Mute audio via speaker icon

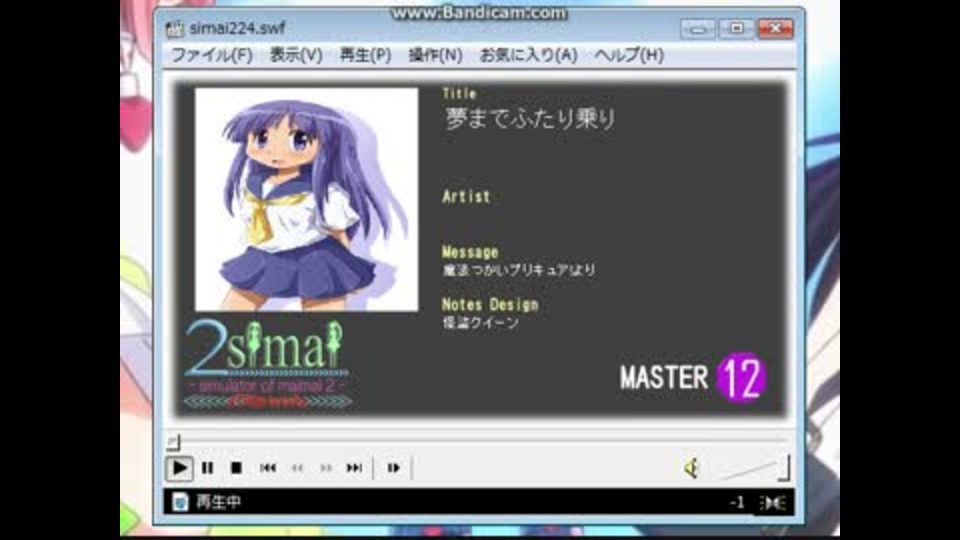coord(692,468)
